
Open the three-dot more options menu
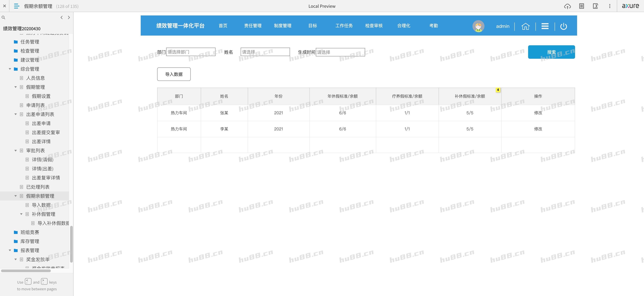click(x=609, y=6)
